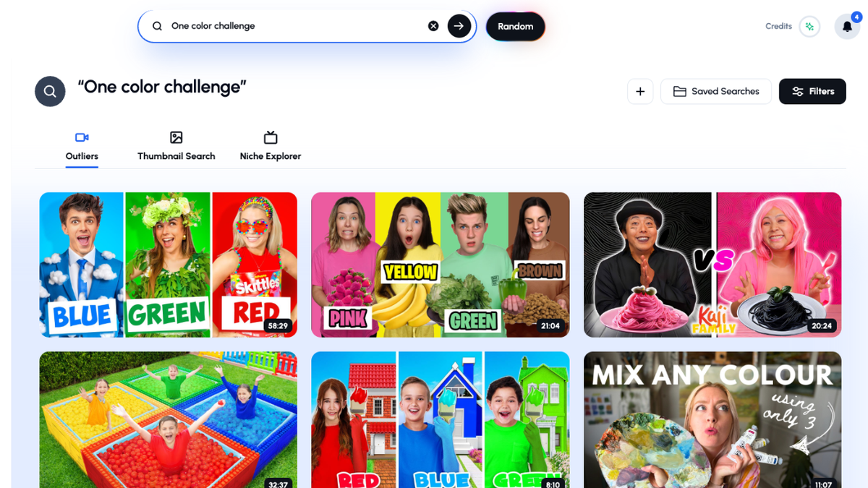
Task: Submit search with the arrow button
Action: pyautogui.click(x=459, y=26)
